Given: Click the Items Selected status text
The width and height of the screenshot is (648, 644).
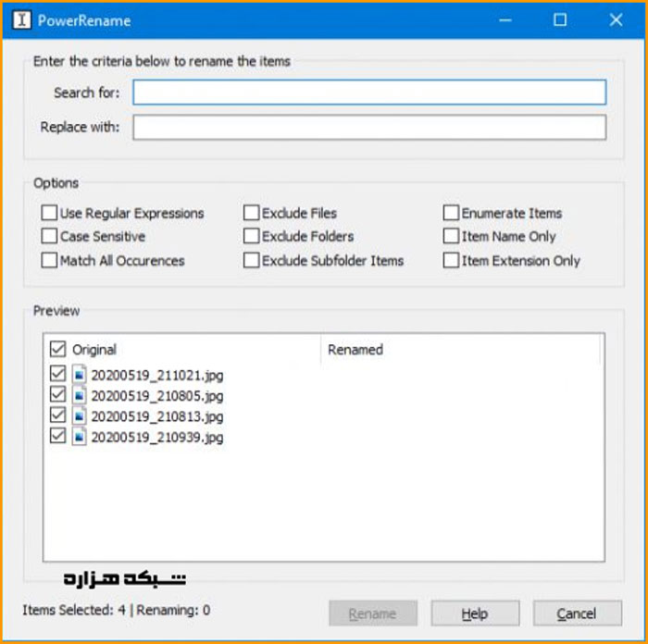Looking at the screenshot, I should click(74, 610).
